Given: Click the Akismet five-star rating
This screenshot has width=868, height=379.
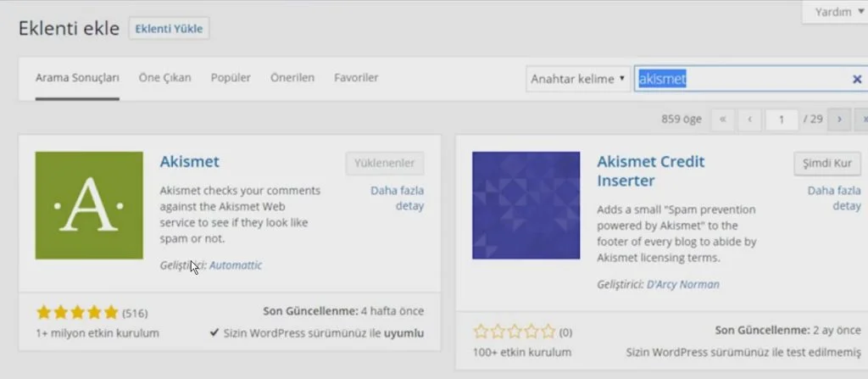Looking at the screenshot, I should point(77,312).
